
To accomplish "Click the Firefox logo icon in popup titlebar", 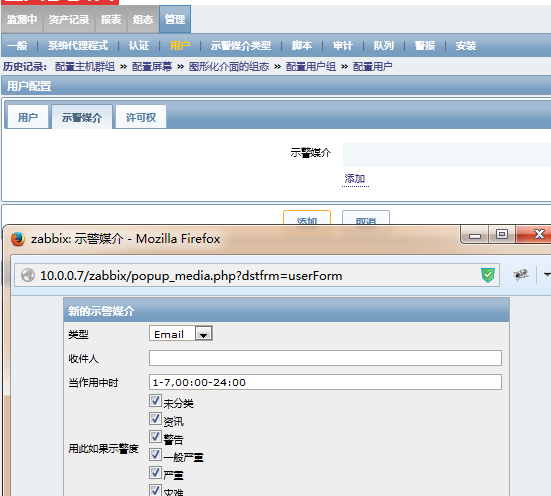I will coord(18,239).
